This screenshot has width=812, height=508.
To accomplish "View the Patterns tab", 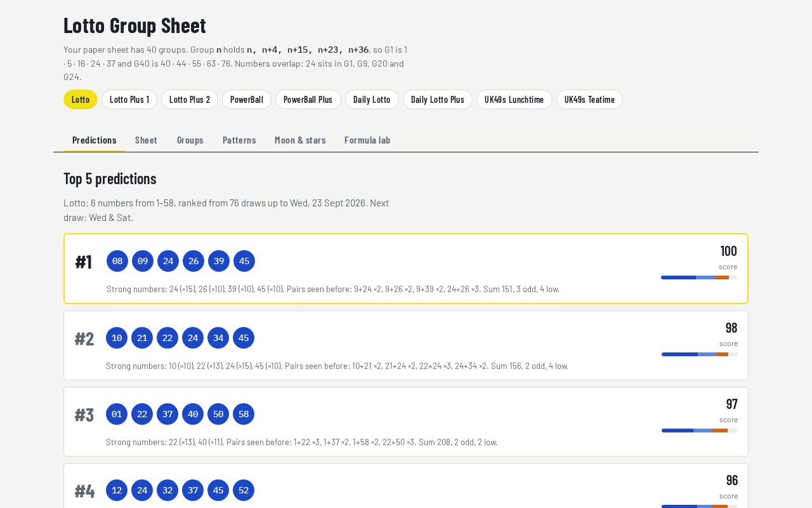I will (239, 140).
